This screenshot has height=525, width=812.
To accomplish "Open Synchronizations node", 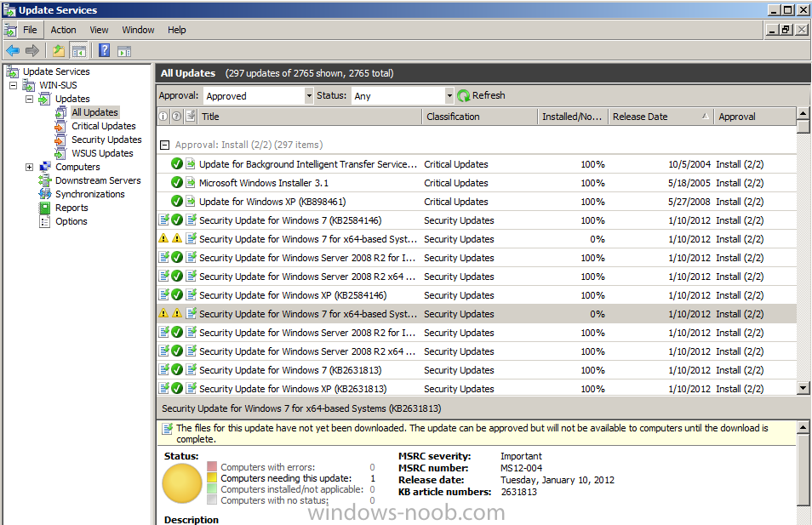I will [90, 194].
